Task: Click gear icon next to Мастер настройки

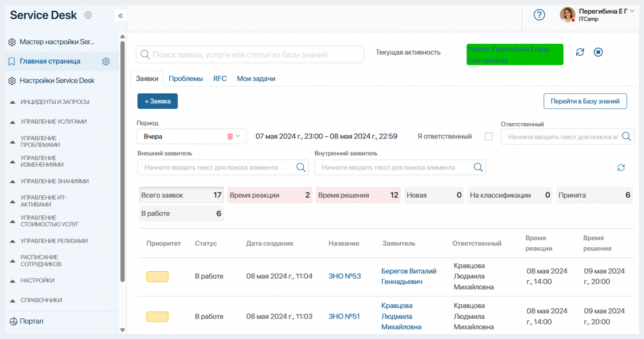Action: 12,42
